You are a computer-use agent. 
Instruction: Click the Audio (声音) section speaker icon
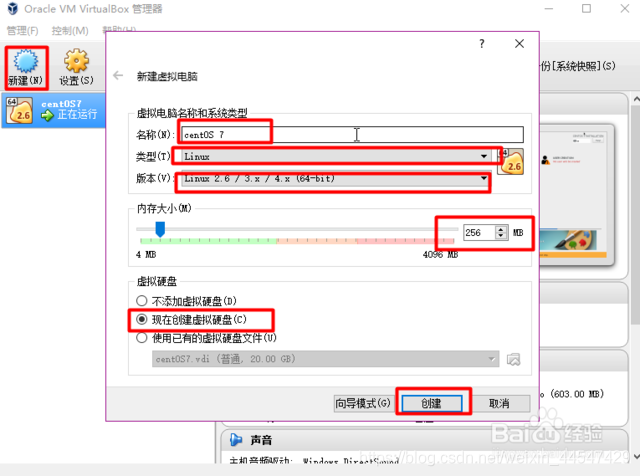(236, 440)
